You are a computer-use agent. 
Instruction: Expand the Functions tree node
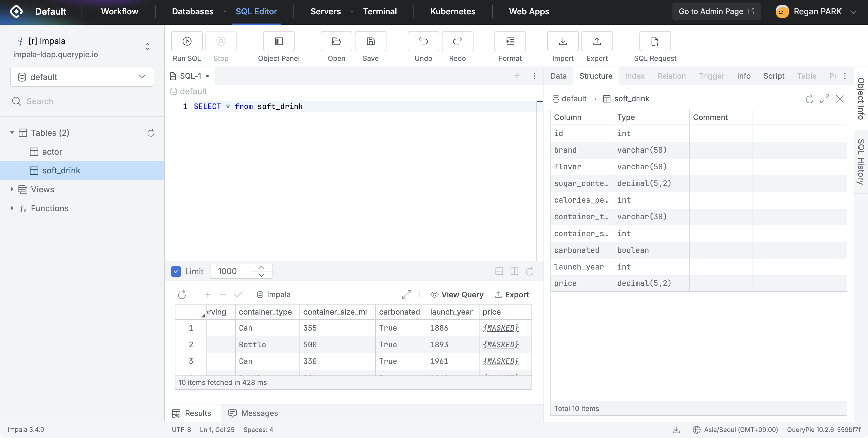12,208
